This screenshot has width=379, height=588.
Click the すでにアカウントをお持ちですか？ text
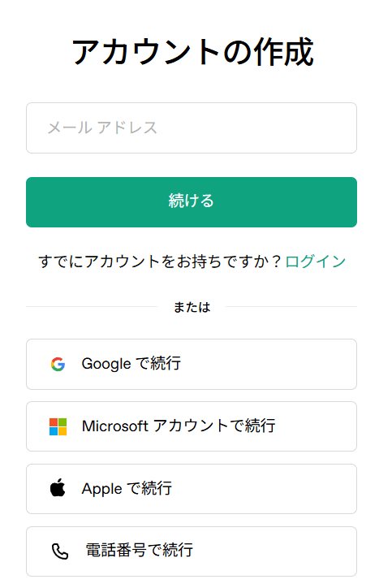160,262
